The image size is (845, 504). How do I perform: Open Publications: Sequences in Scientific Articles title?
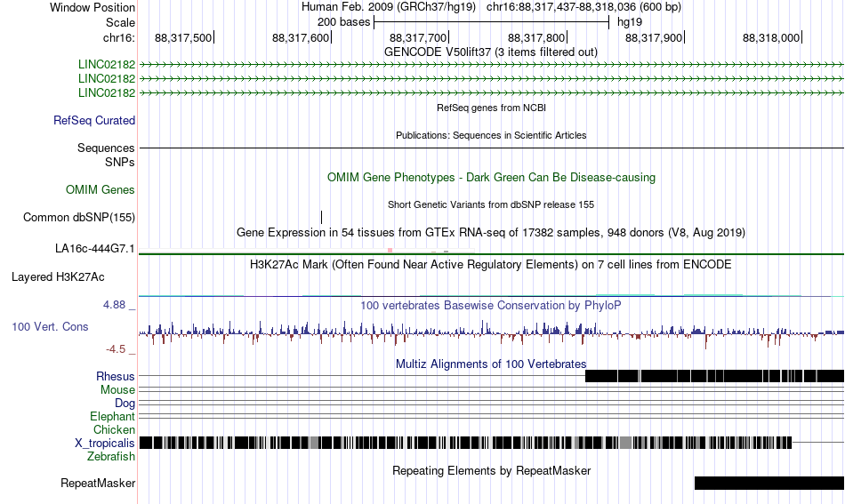[491, 135]
